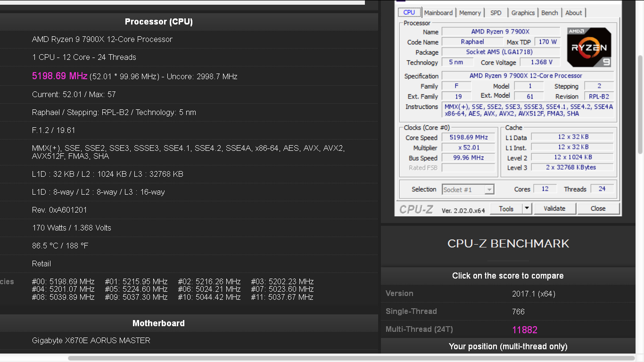Open the Tools dropdown arrow

coord(527,208)
